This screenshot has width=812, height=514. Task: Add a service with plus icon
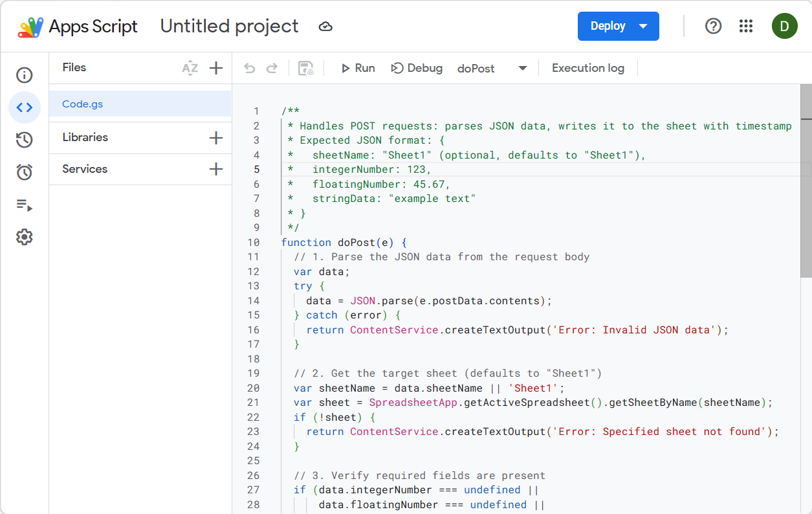216,170
